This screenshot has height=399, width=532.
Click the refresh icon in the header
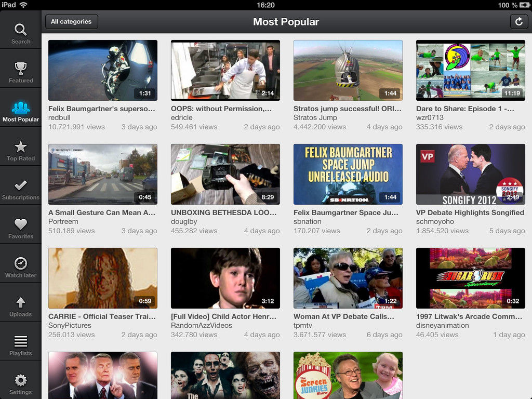[519, 22]
